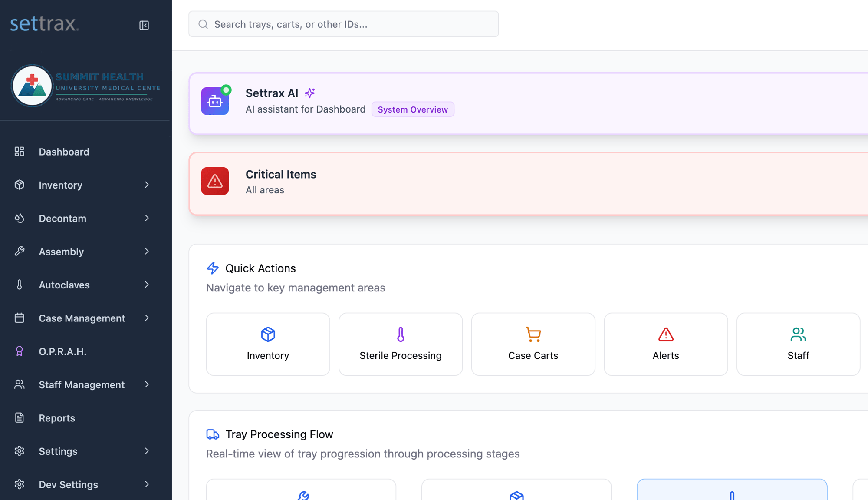
Task: Click the Reports document icon
Action: tap(20, 418)
